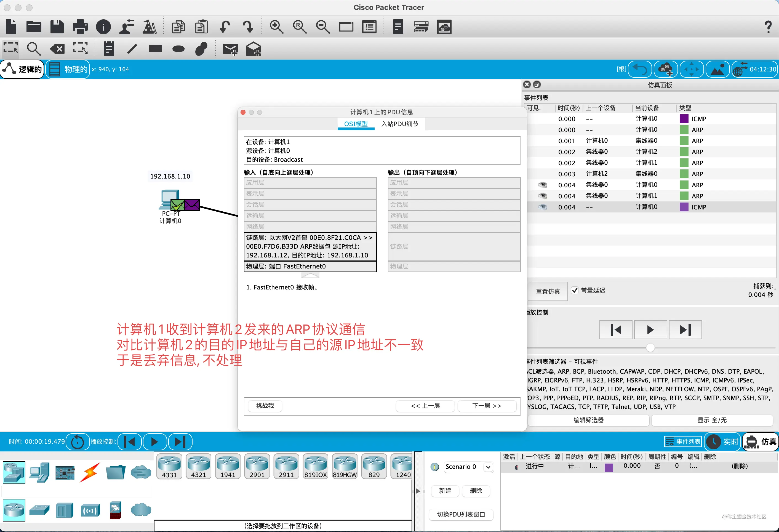Select the Draw Line tool
Viewport: 779px width, 532px height.
[132, 49]
